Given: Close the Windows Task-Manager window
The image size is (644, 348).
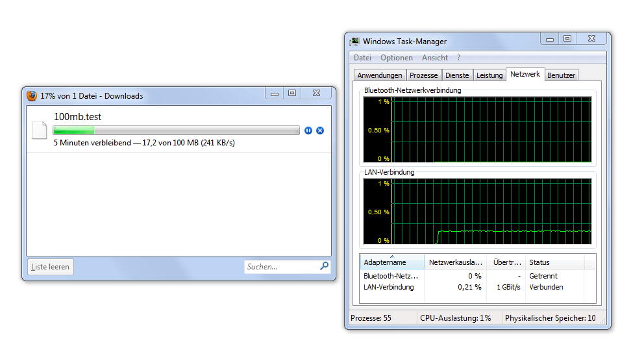Looking at the screenshot, I should [591, 38].
